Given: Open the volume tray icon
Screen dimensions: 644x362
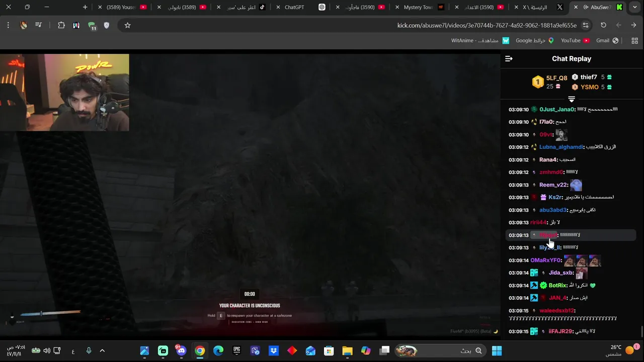Looking at the screenshot, I should (x=47, y=350).
